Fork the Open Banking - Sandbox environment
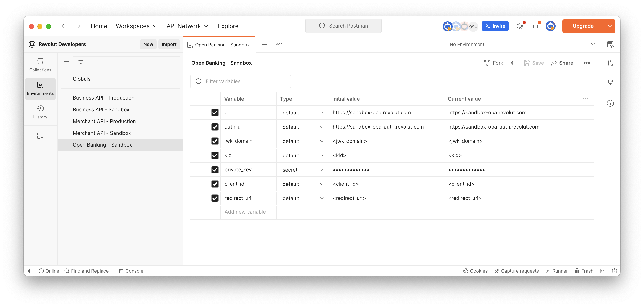The width and height of the screenshot is (644, 307). 493,63
